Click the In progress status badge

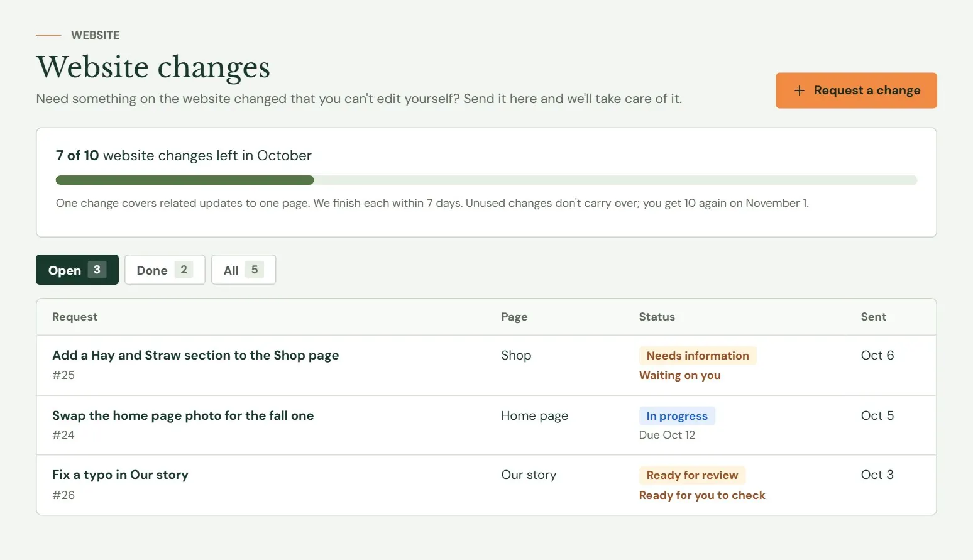tap(677, 416)
